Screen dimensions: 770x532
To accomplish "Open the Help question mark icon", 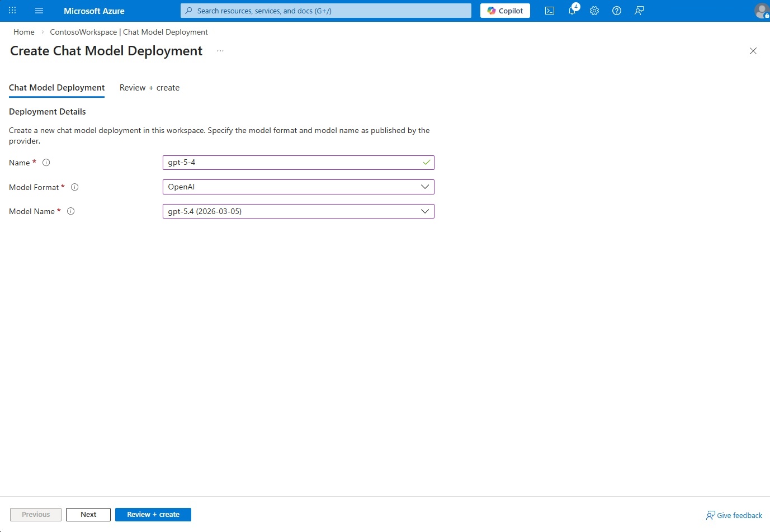I will [x=617, y=11].
